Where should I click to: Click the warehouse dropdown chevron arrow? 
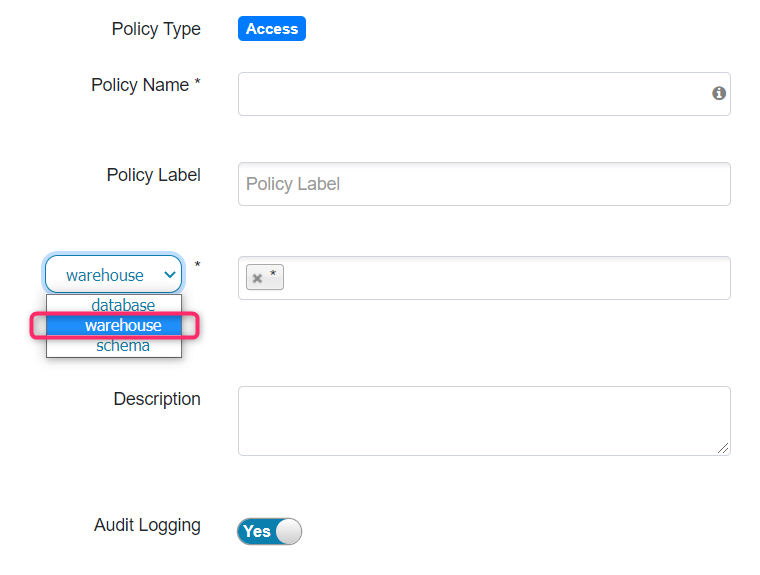[x=170, y=275]
